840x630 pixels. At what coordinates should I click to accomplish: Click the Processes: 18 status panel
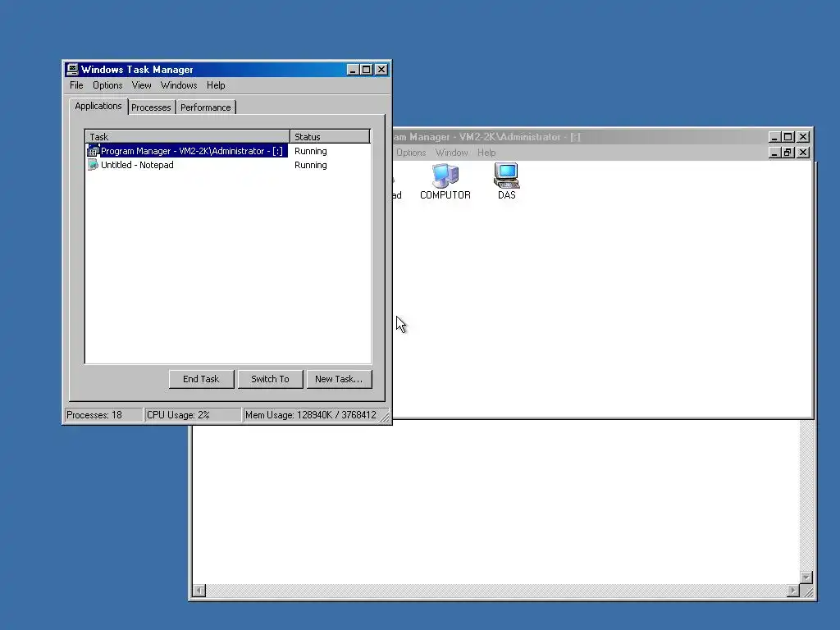pyautogui.click(x=103, y=415)
